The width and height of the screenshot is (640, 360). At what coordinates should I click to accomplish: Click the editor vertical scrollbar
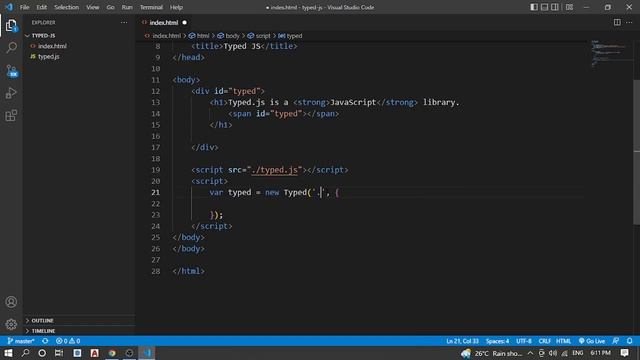(x=637, y=152)
